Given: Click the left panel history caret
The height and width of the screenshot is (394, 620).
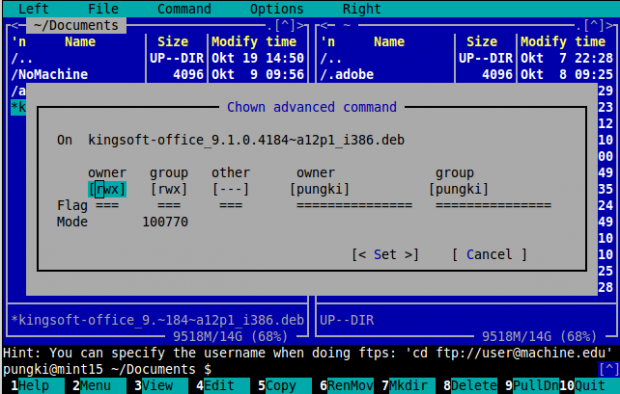Looking at the screenshot, I should (x=284, y=26).
